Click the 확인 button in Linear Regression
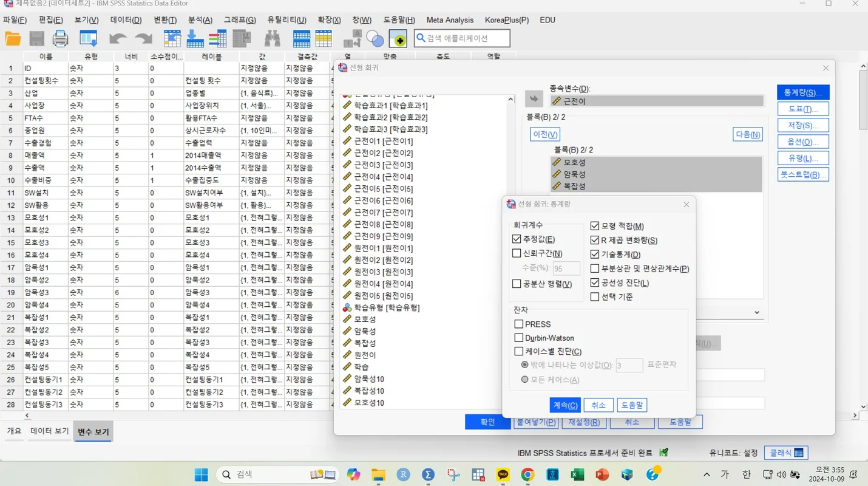 [x=487, y=422]
